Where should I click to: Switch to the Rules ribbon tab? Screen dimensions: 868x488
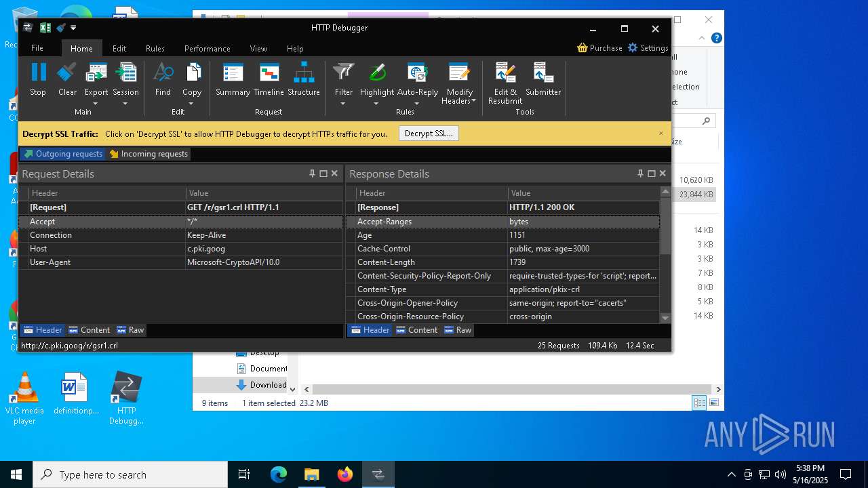(x=155, y=48)
